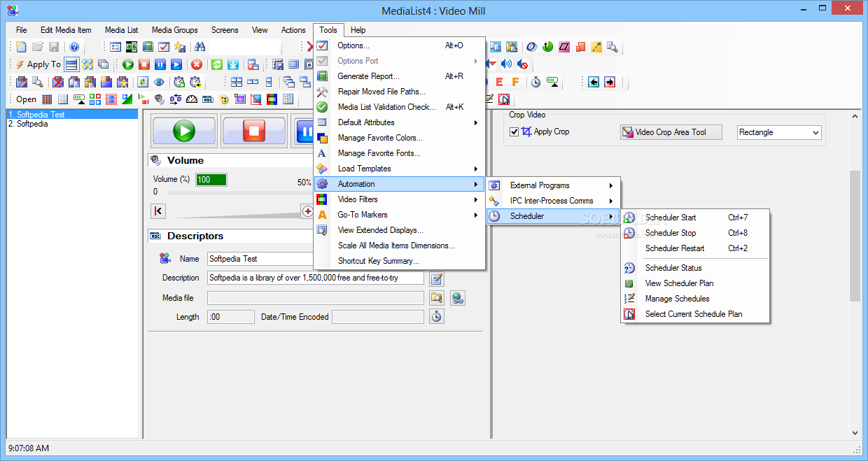The image size is (868, 461).
Task: Select Shortcut Key Summary... entry
Action: tap(400, 261)
